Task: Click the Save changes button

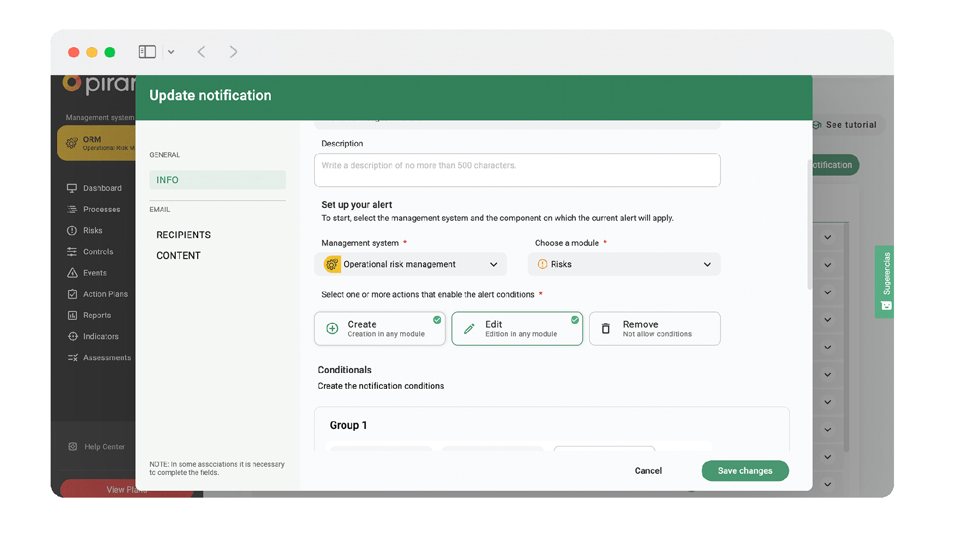Action: click(745, 470)
